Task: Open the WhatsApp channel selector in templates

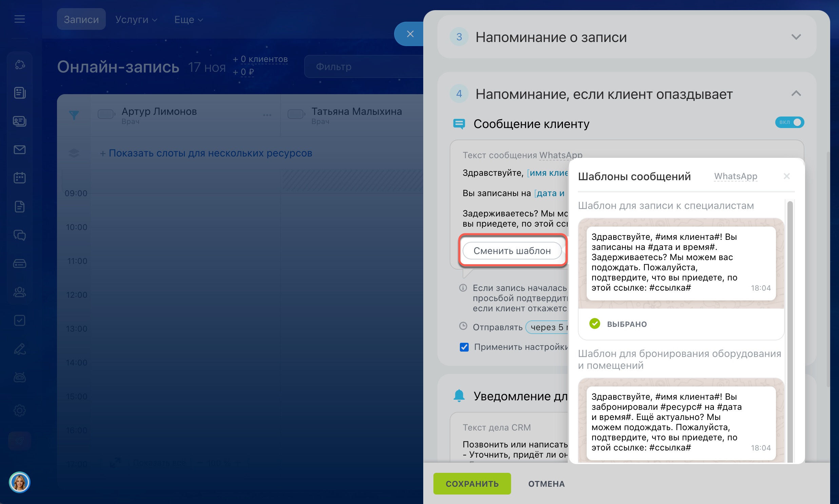Action: tap(735, 176)
